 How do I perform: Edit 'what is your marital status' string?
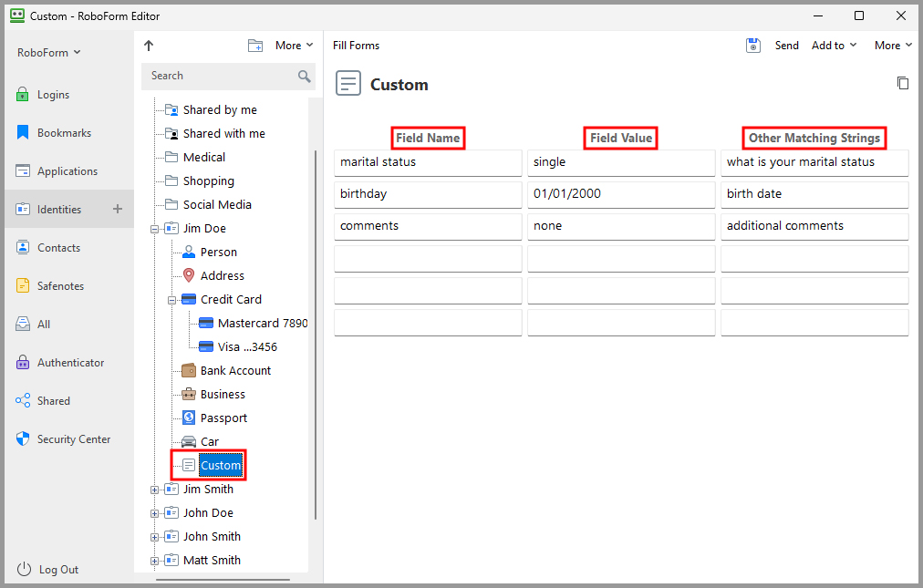click(814, 162)
